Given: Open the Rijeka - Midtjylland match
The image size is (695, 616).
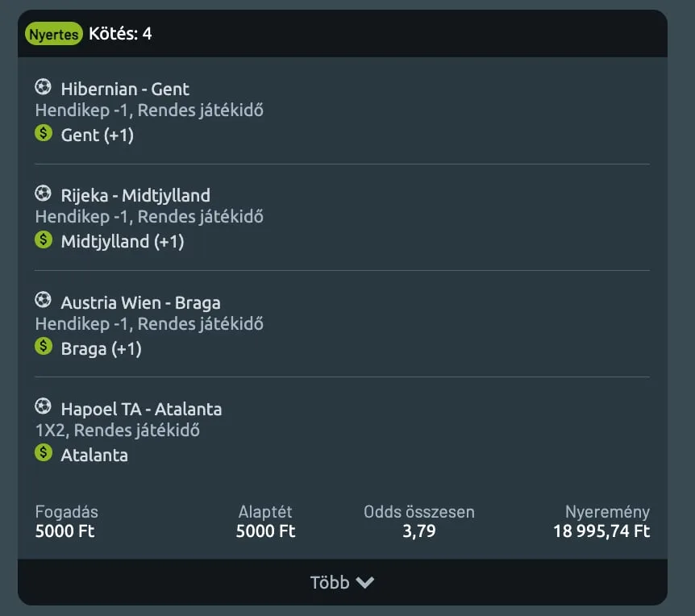Looking at the screenshot, I should [135, 195].
